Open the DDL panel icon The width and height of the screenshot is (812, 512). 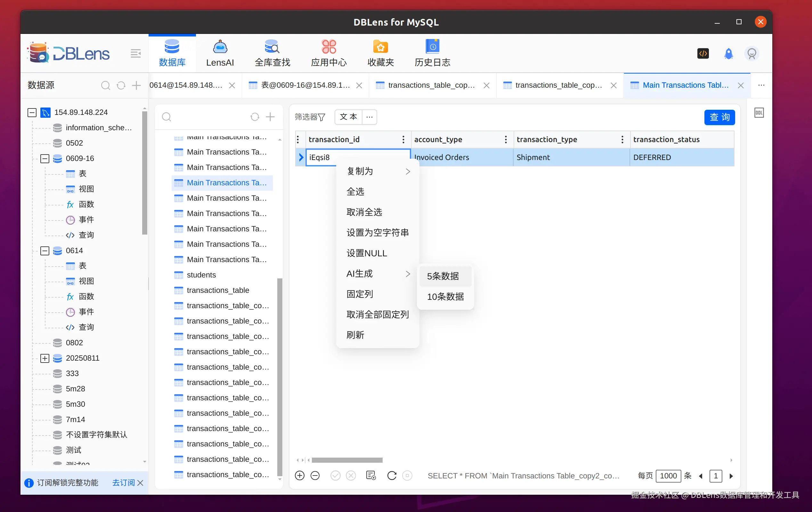tap(759, 113)
